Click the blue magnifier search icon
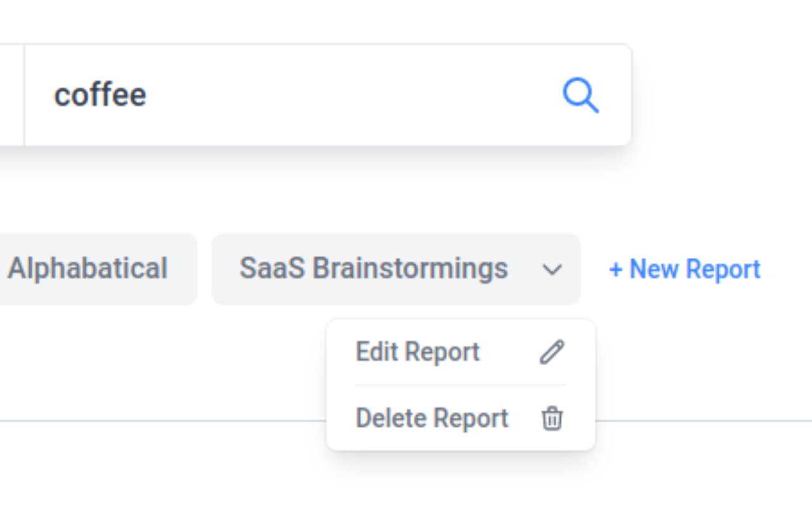 click(580, 96)
